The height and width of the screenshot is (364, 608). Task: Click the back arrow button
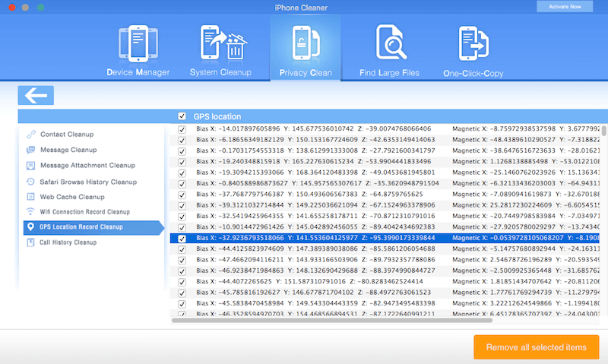pos(36,95)
